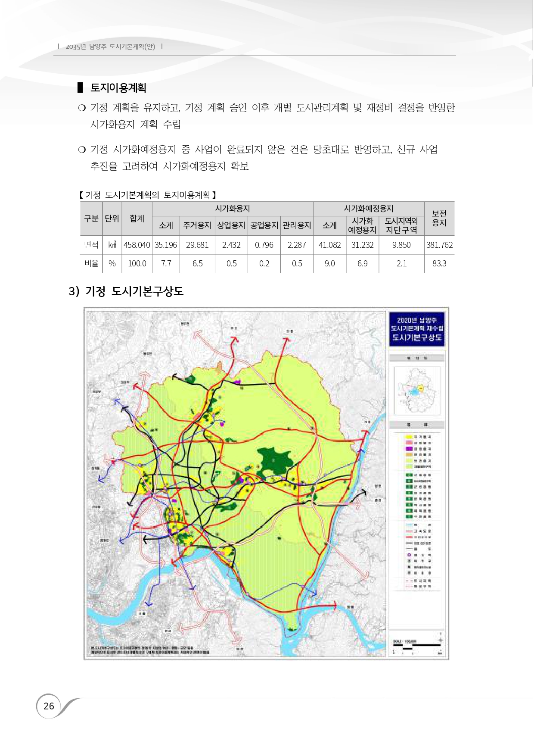Click the cell value 29.681
This screenshot has height=756, width=534.
[x=197, y=245]
